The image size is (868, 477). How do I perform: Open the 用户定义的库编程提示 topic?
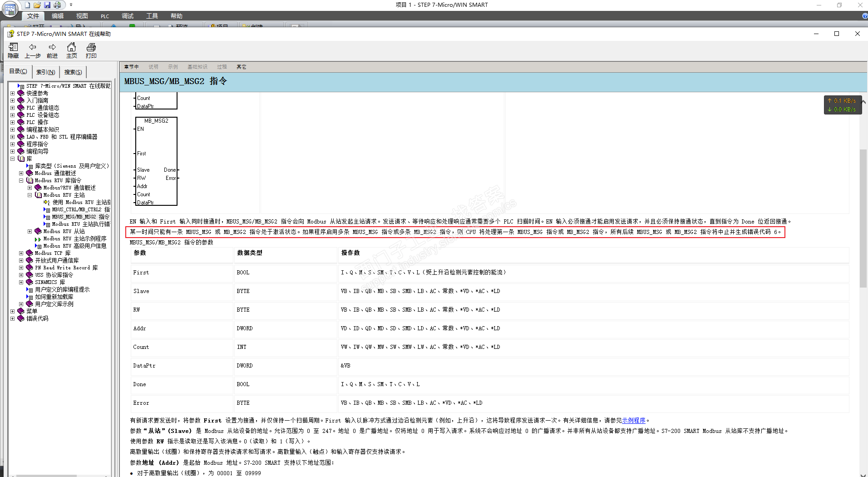tap(62, 289)
